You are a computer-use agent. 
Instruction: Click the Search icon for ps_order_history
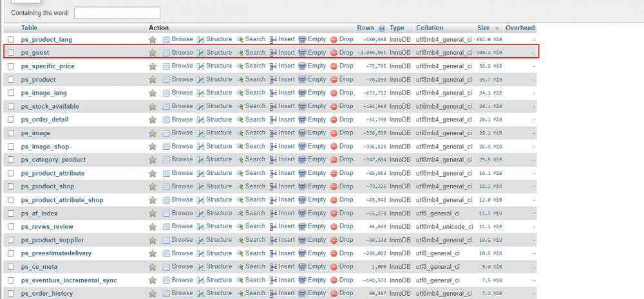[240, 294]
